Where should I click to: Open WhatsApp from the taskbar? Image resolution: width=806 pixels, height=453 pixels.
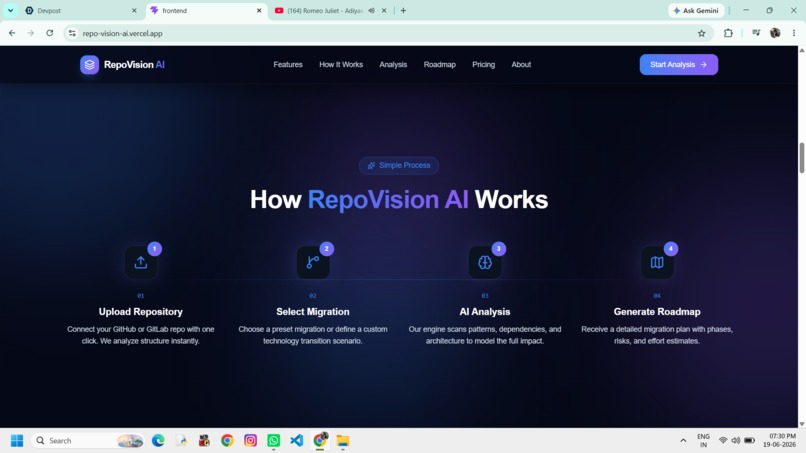[x=273, y=441]
